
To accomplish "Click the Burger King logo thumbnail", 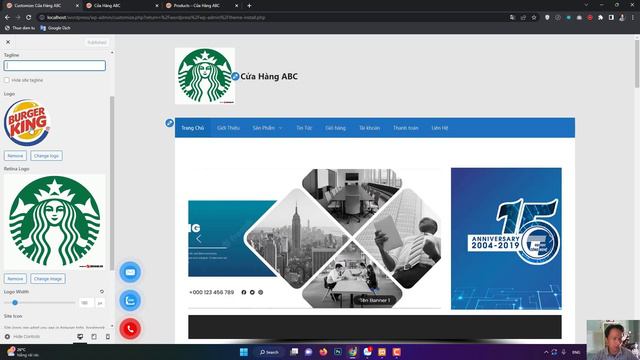I will pos(27,122).
